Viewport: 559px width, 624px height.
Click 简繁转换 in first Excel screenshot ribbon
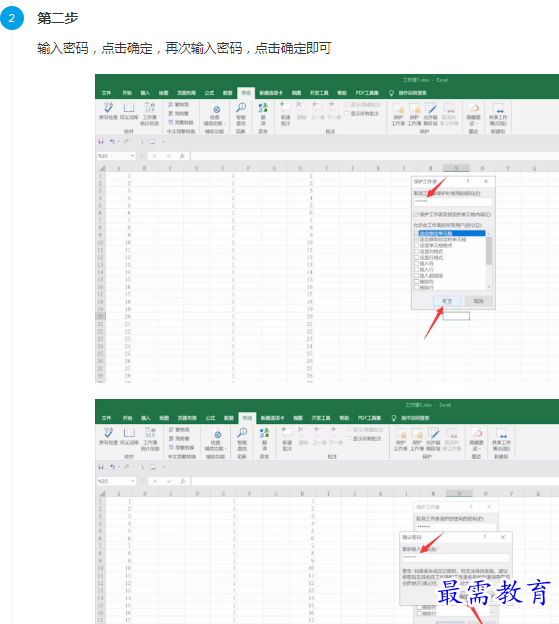[x=180, y=122]
